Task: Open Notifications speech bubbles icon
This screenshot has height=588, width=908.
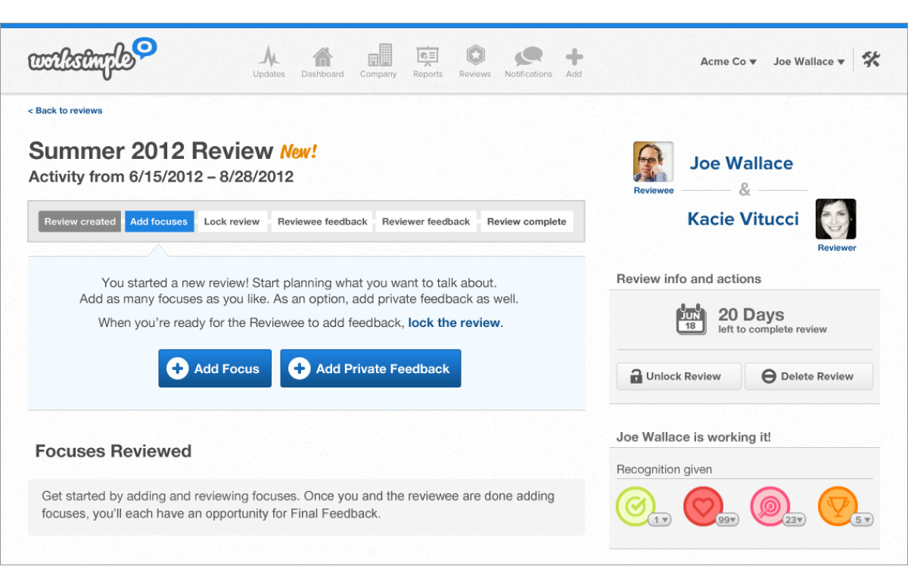Action: 528,58
